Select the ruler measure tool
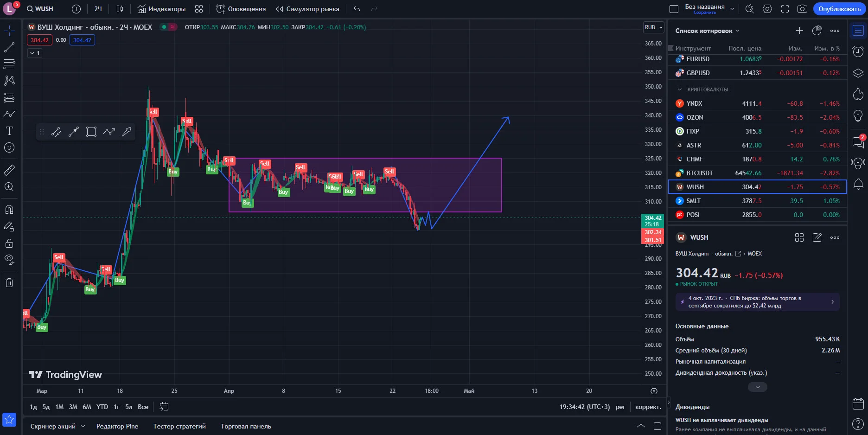This screenshot has width=868, height=435. click(9, 170)
